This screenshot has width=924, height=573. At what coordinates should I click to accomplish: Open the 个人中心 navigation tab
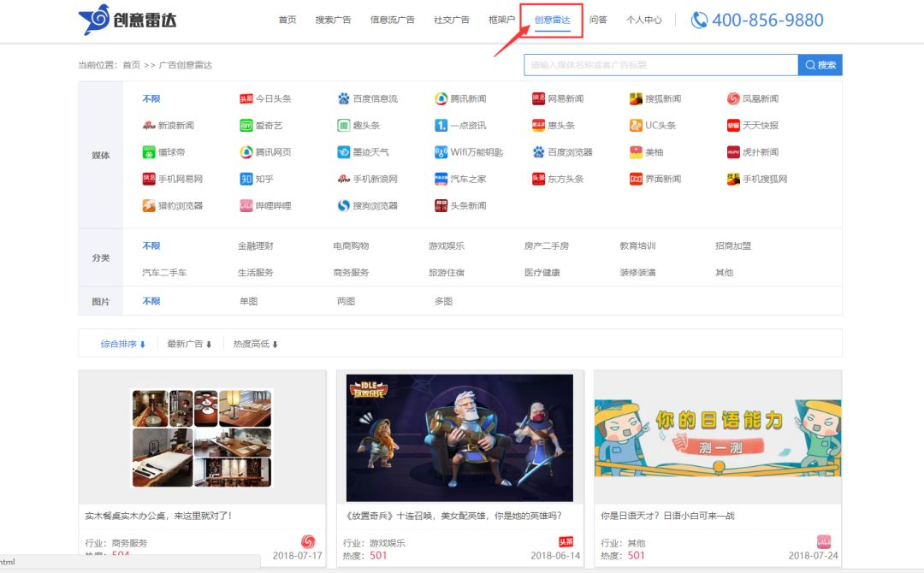click(x=643, y=20)
